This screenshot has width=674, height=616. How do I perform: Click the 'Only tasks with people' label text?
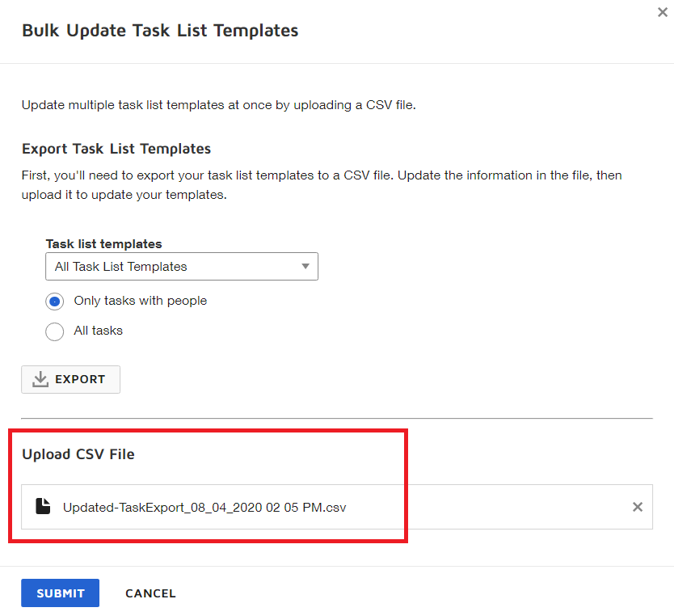(x=140, y=301)
